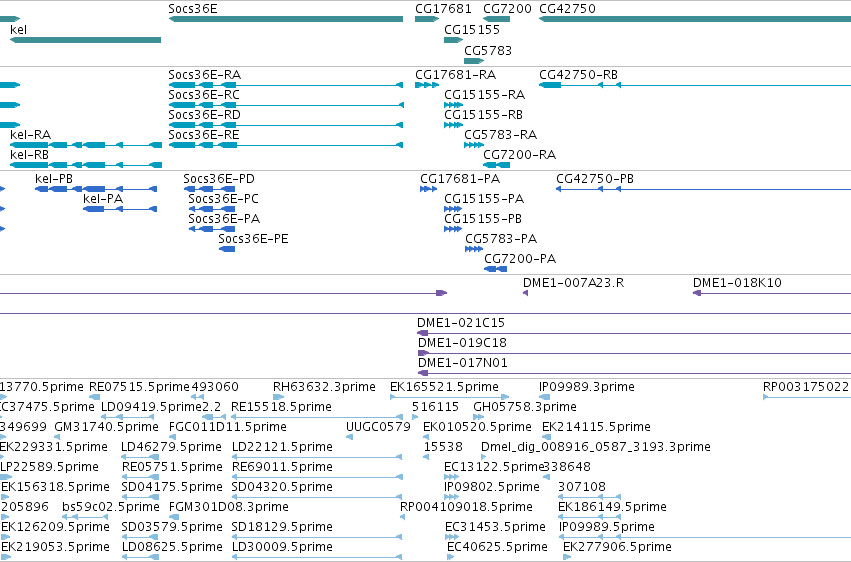Viewport: 851px width, 562px height.
Task: Click the CG5783-RA transcript glyph
Action: pos(474,145)
